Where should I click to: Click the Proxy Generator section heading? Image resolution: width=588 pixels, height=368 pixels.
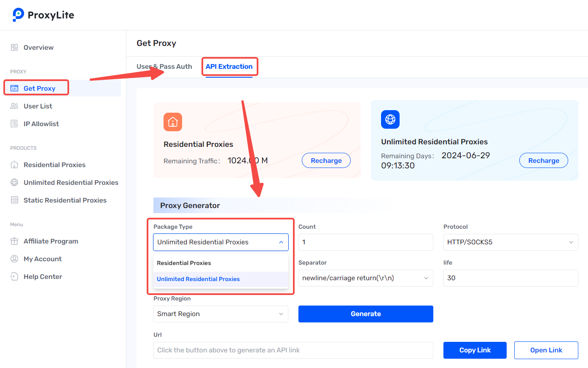[x=190, y=206]
